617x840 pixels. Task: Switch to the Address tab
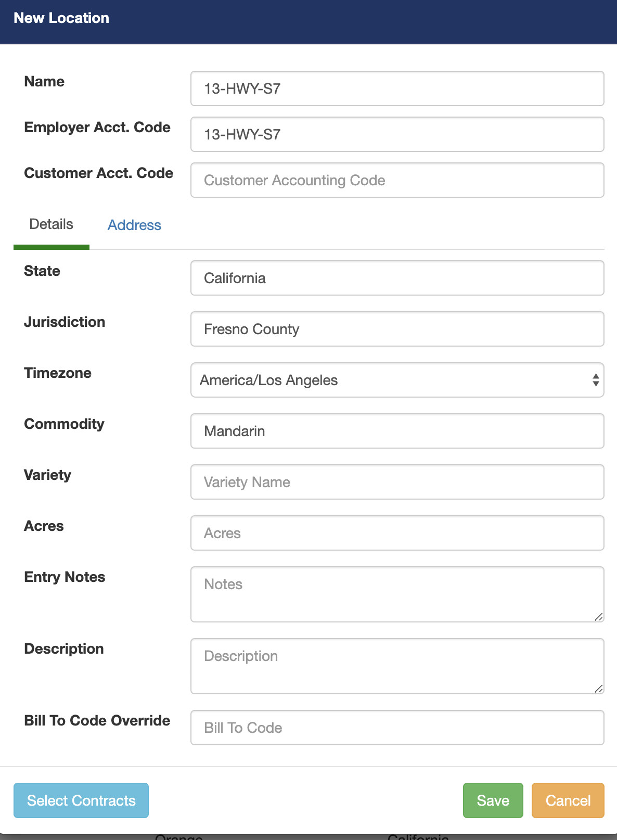134,225
